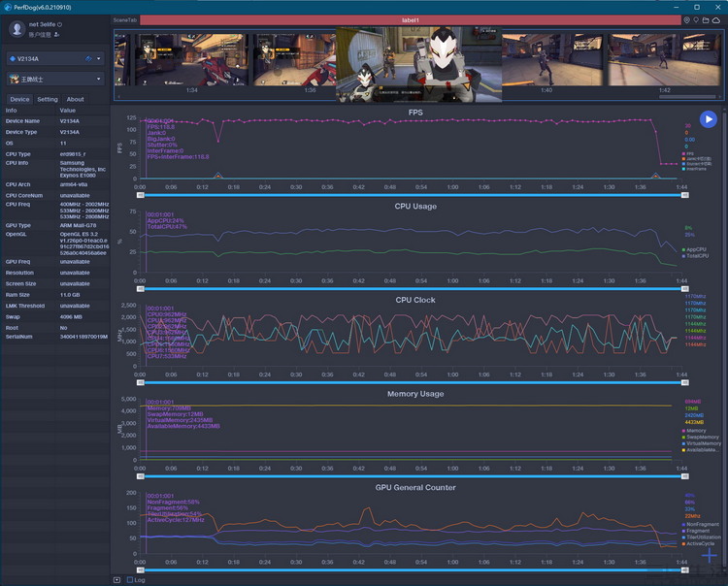Toggle the ActiveCycle series in the GPU legend
Viewport: 728px width, 586px height.
coord(698,543)
